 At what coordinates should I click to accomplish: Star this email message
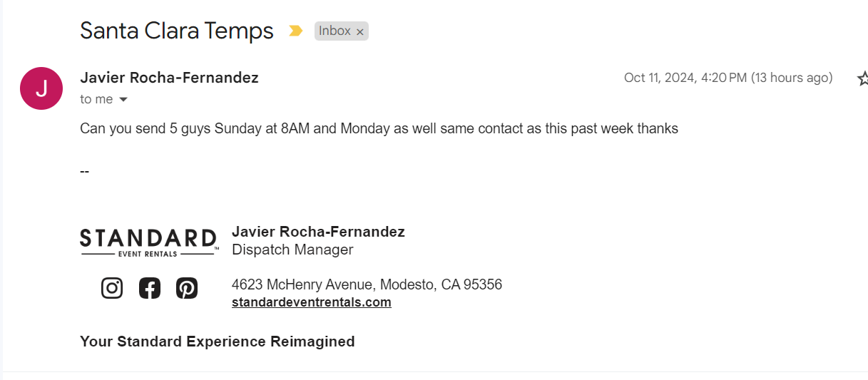862,78
